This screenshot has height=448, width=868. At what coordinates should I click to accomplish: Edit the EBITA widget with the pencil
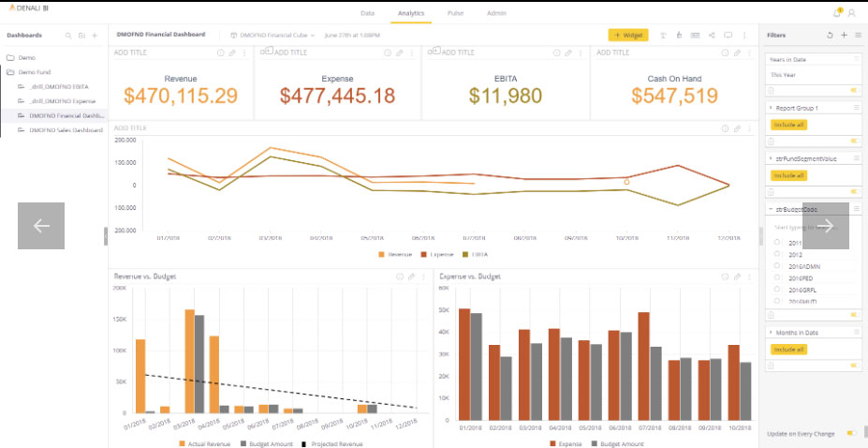point(568,53)
